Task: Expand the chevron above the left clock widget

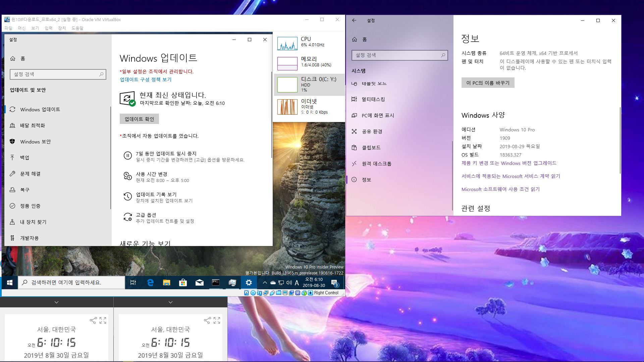Action: click(57, 302)
